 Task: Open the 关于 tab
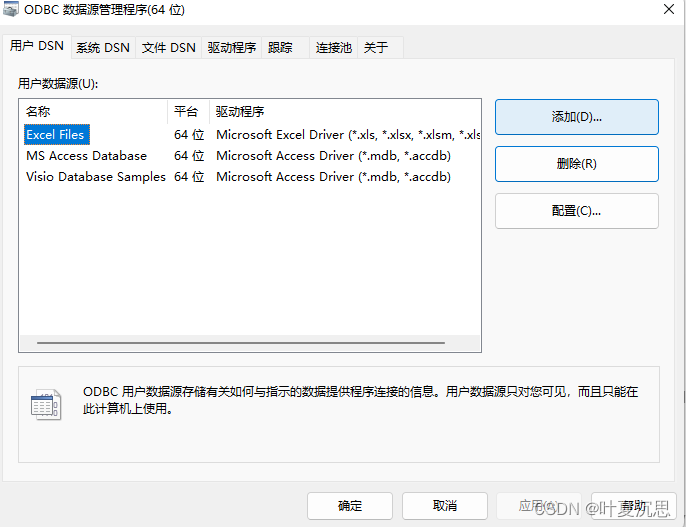[380, 47]
